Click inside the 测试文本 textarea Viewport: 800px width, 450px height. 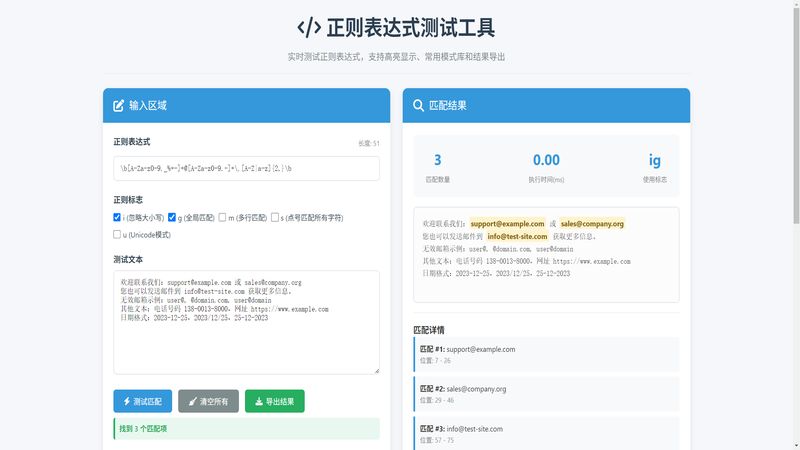246,322
